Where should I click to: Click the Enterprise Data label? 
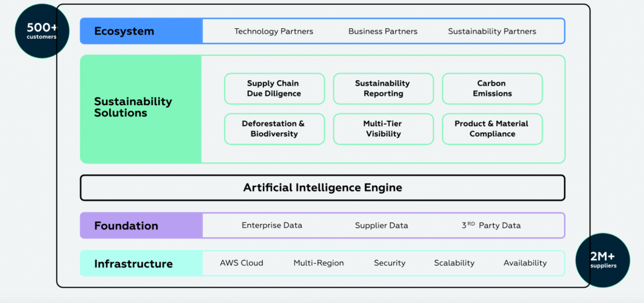(272, 226)
